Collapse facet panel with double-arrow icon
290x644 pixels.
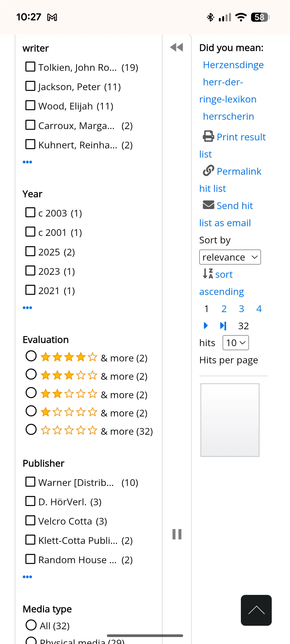(176, 47)
